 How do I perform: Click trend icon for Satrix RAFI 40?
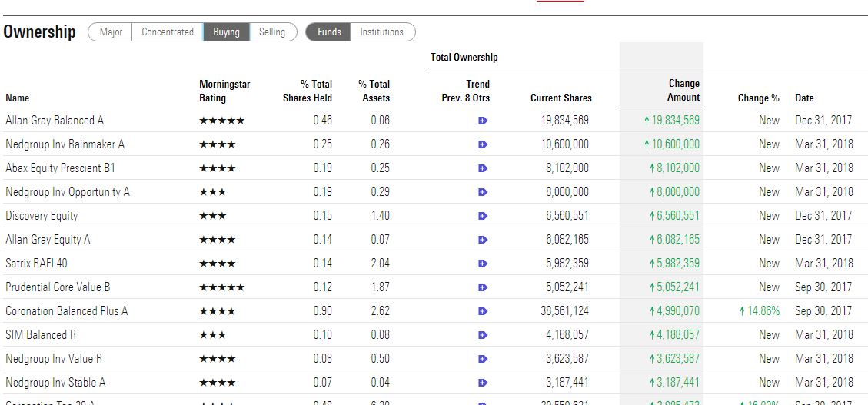483,264
